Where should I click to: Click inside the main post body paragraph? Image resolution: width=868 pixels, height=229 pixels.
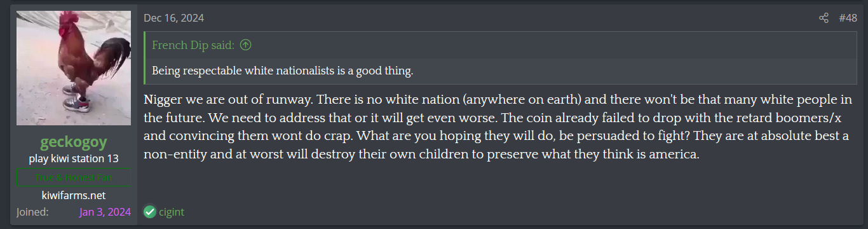coord(498,127)
